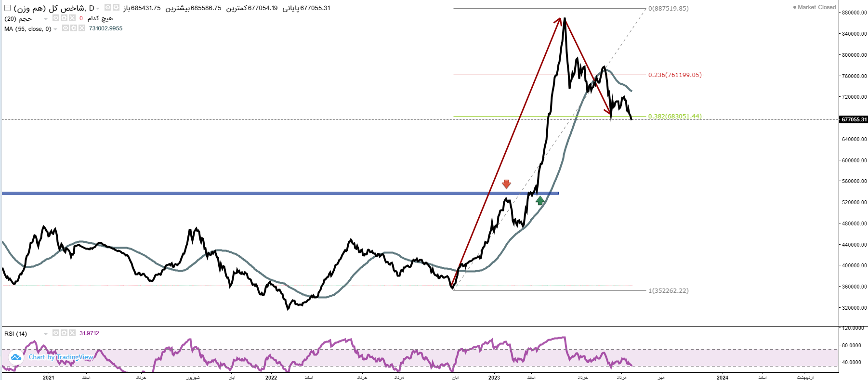Select Fibonacci level 0(887519.85) label
This screenshot has width=868, height=380.
click(x=668, y=8)
